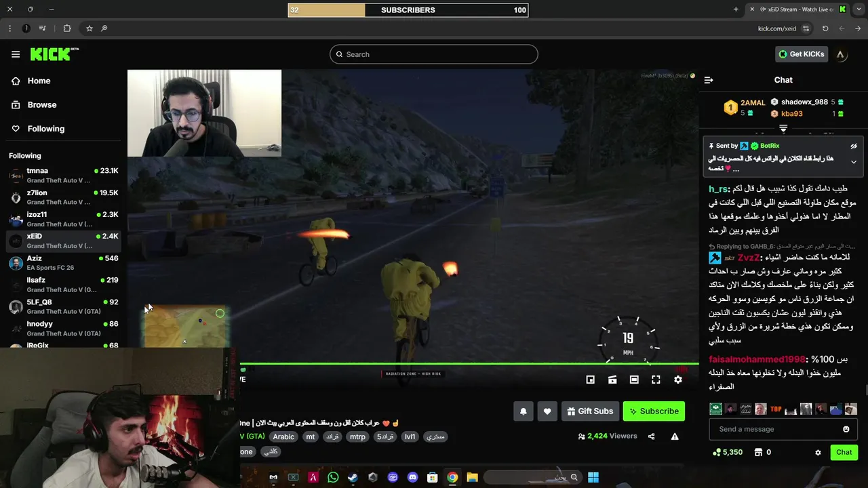Click username faisalmohammed1998 in chat

click(757, 359)
